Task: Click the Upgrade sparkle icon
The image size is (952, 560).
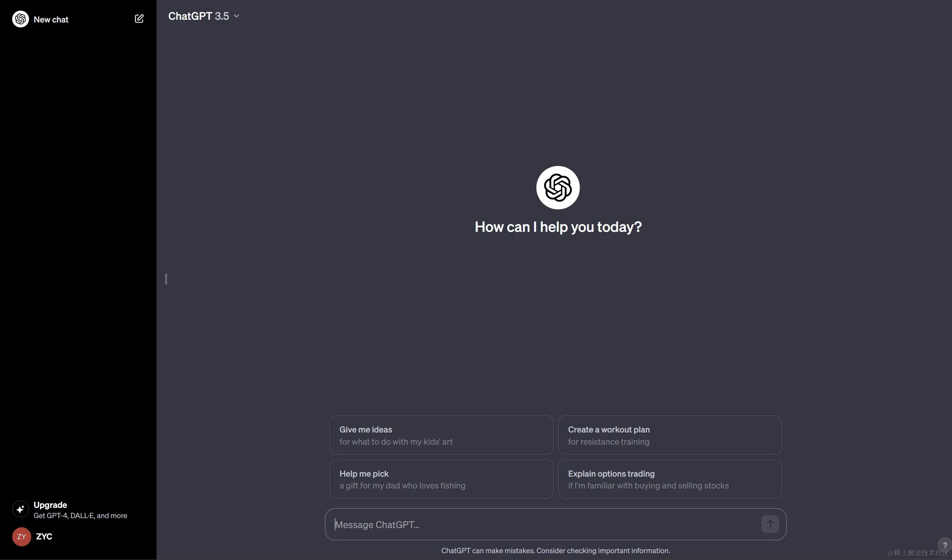Action: click(x=21, y=509)
